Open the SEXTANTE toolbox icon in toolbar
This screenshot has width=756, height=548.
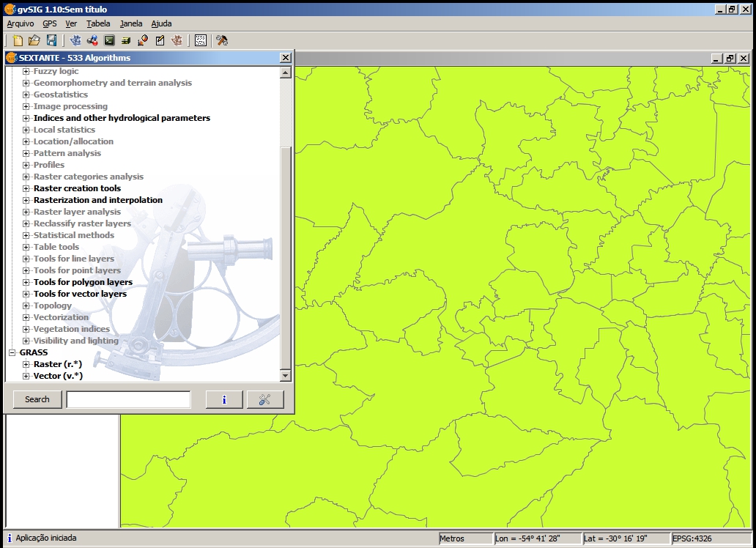[75, 40]
